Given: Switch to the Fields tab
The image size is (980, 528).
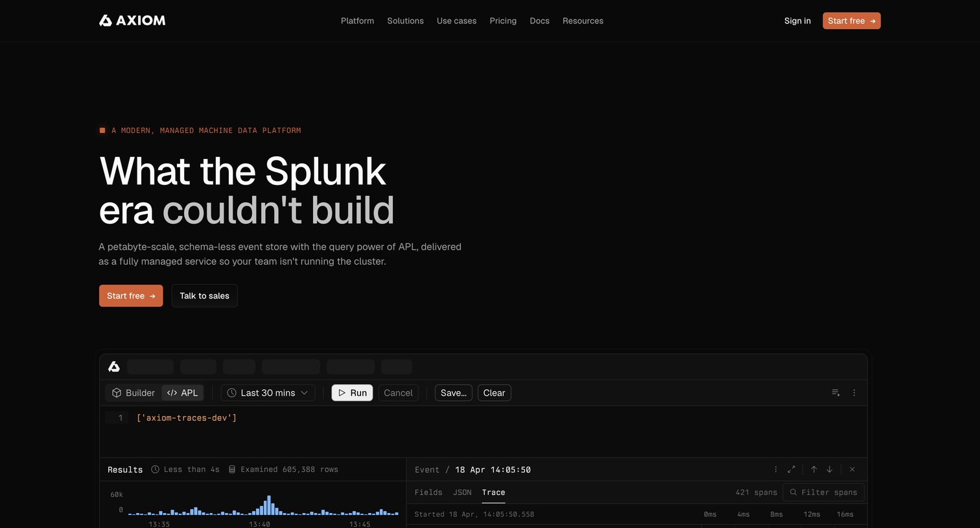Looking at the screenshot, I should pos(428,492).
